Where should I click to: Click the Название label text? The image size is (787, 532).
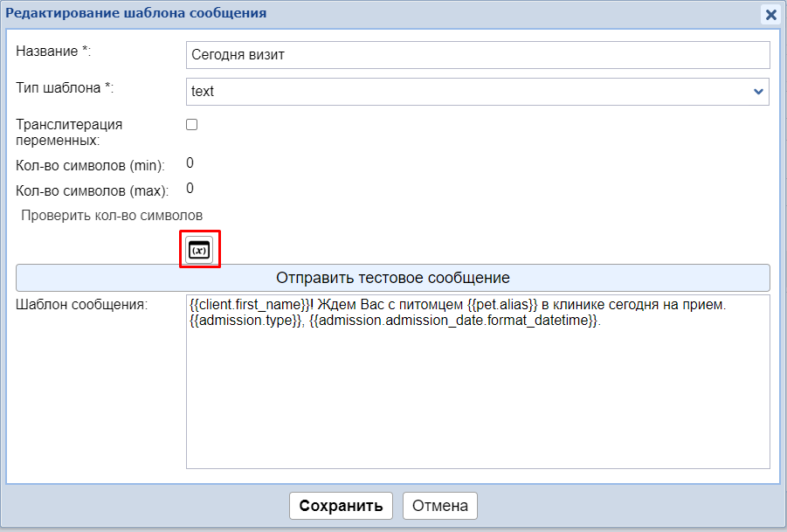(x=53, y=52)
